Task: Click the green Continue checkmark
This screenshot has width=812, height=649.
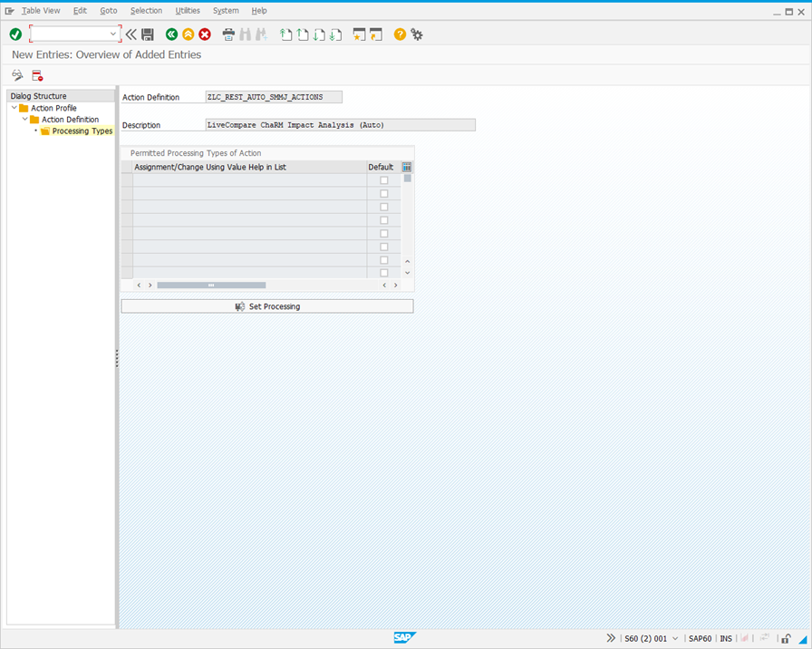Action: click(x=15, y=34)
